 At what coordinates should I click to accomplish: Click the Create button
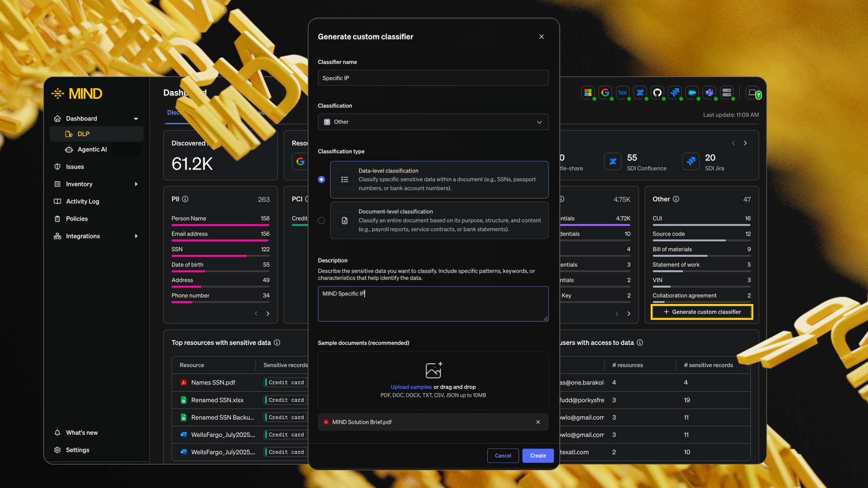(x=538, y=456)
